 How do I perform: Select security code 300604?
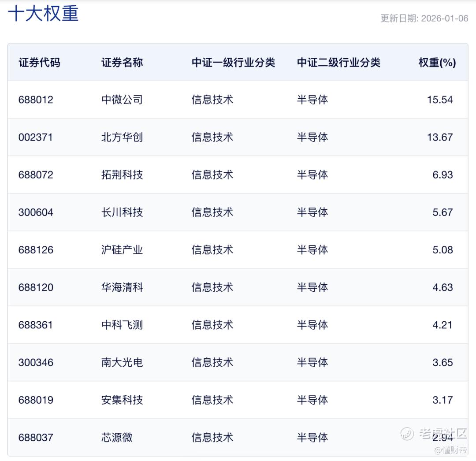(36, 212)
